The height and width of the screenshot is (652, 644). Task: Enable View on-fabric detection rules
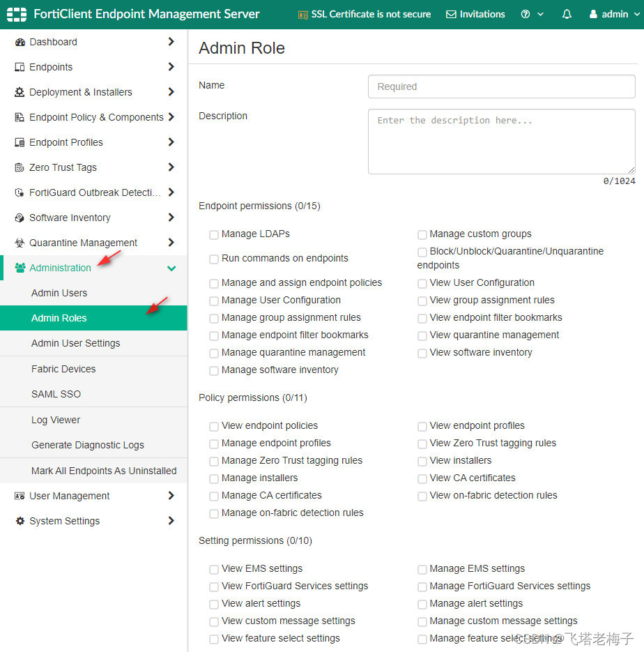click(x=422, y=496)
